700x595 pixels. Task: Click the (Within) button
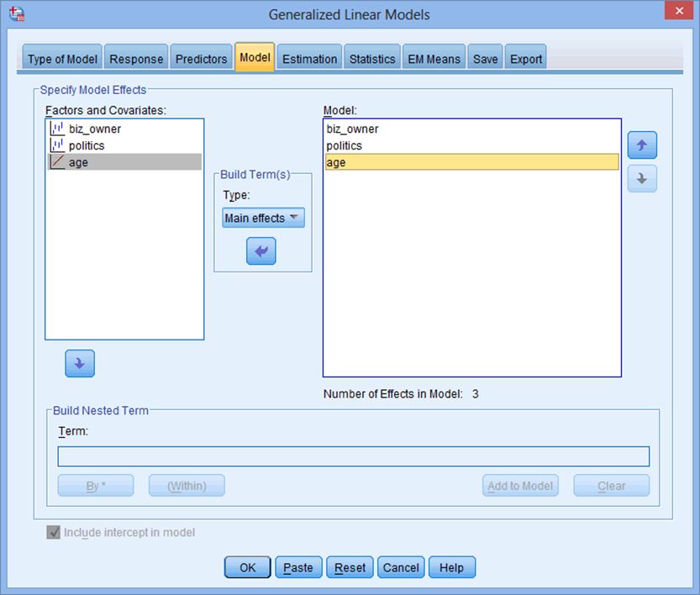tap(187, 485)
